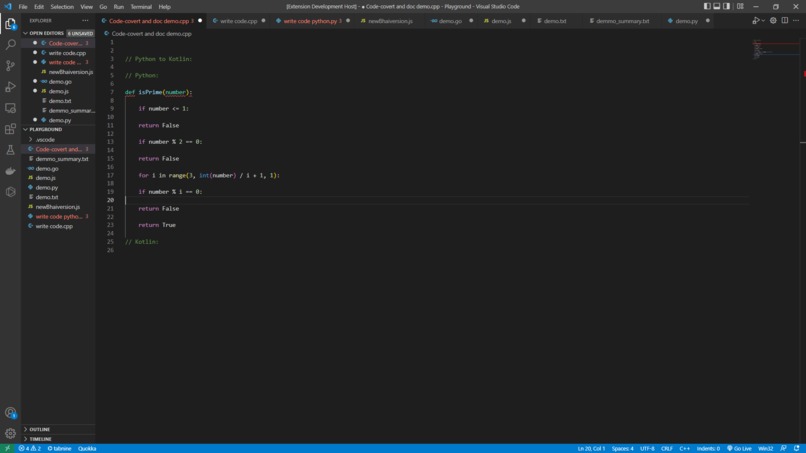Open the Testing flask view
This screenshot has width=806, height=453.
(x=10, y=150)
